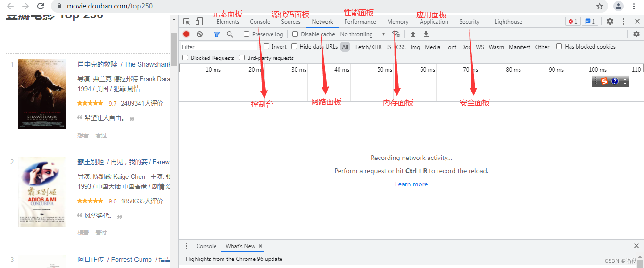This screenshot has width=644, height=268.
Task: Stop recording network log
Action: tap(186, 34)
